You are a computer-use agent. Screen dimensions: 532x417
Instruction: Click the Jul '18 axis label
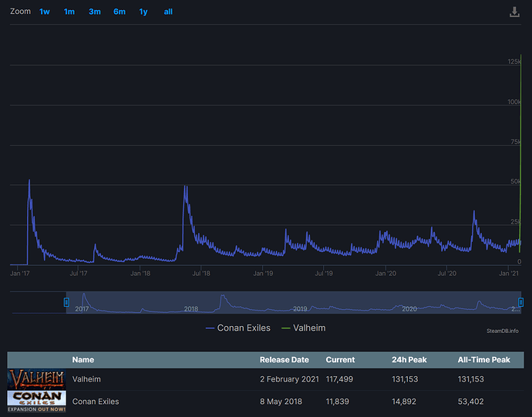(x=201, y=274)
